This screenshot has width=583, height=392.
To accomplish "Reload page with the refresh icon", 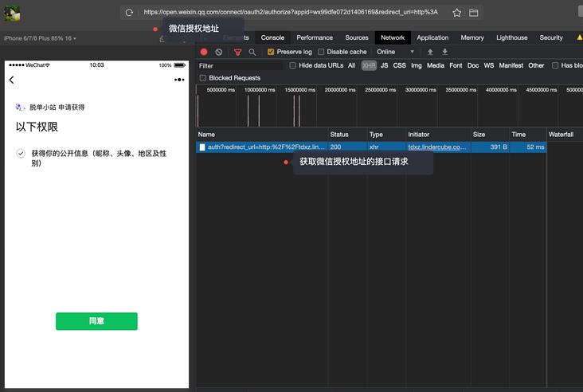I will click(129, 13).
